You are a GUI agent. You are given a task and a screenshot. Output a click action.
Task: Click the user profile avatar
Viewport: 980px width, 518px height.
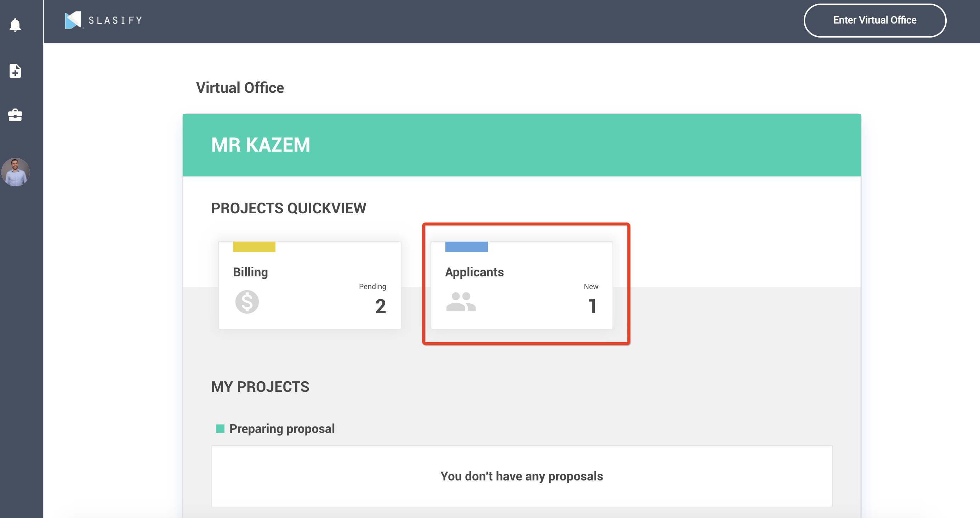pyautogui.click(x=16, y=172)
